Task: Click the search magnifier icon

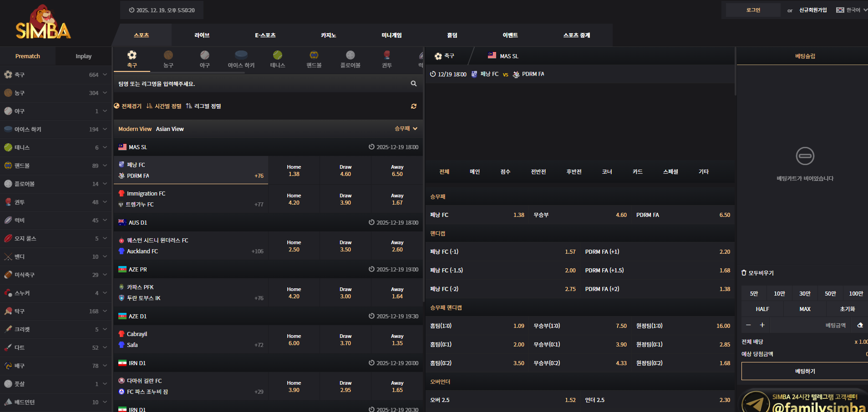Action: [414, 84]
